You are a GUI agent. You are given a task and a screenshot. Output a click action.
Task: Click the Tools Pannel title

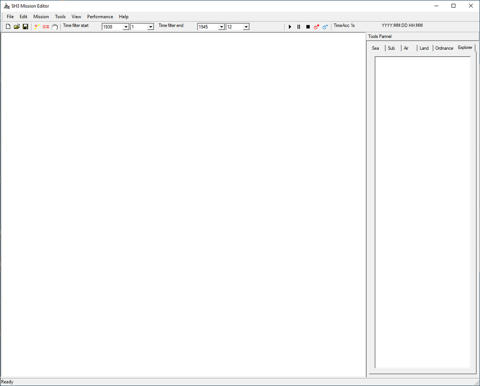pyautogui.click(x=380, y=36)
